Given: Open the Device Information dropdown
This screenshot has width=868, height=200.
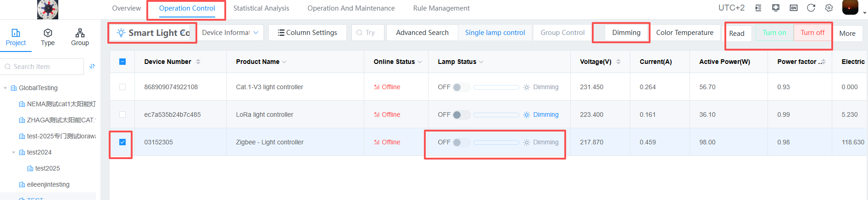Looking at the screenshot, I should pos(230,33).
